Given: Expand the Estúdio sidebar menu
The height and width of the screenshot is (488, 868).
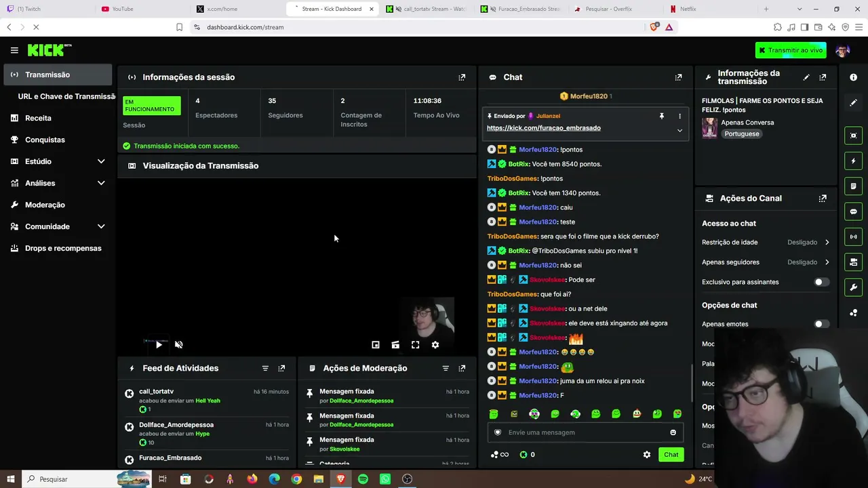Looking at the screenshot, I should (x=101, y=161).
